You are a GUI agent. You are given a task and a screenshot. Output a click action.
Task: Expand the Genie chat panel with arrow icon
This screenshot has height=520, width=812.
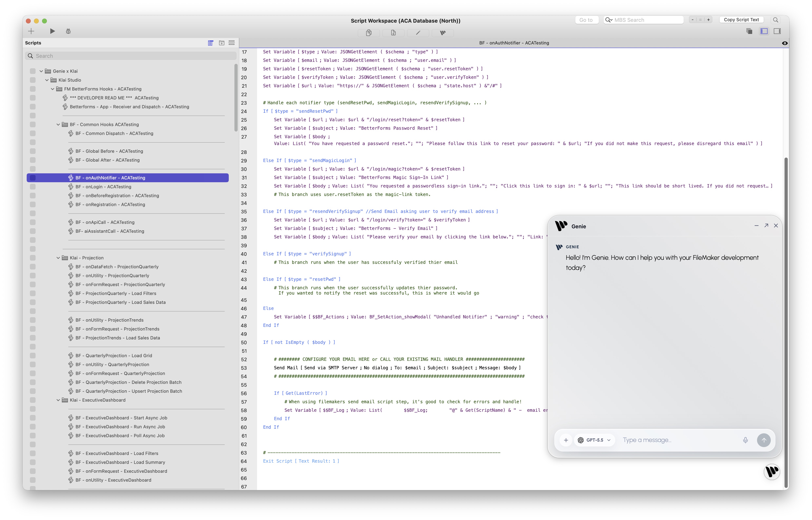click(x=766, y=226)
